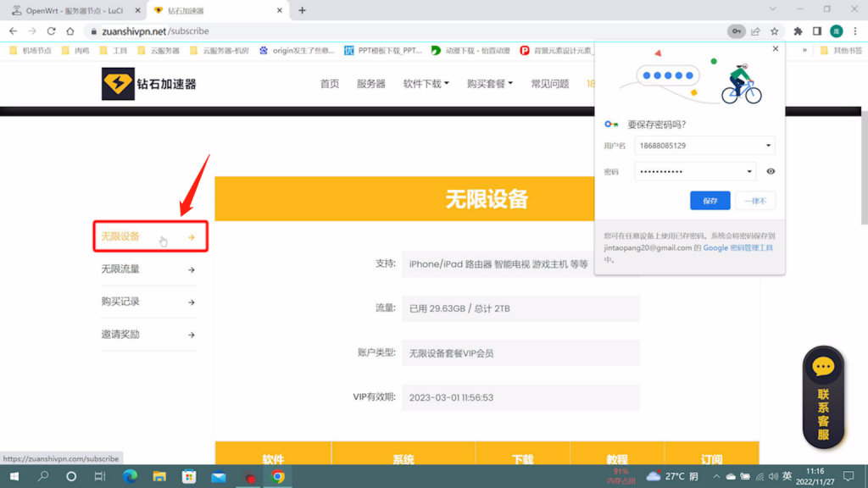Open the PPT模板下载 bookmark
The height and width of the screenshot is (488, 868).
pos(383,50)
